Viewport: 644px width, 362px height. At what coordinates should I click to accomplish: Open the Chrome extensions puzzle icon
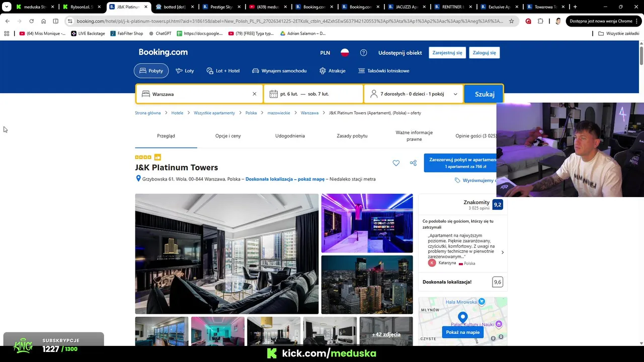click(540, 21)
